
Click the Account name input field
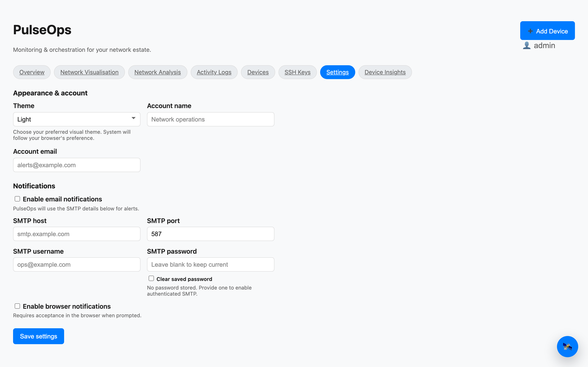tap(210, 119)
